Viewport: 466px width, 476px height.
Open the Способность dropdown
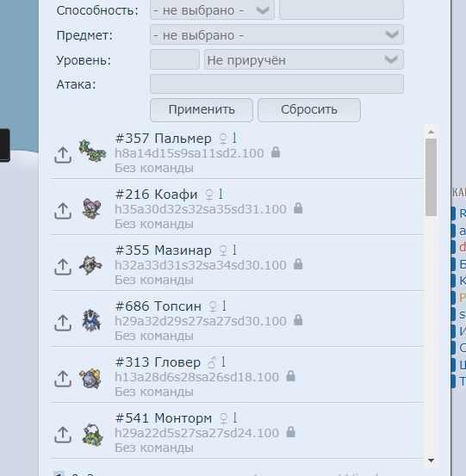[213, 10]
